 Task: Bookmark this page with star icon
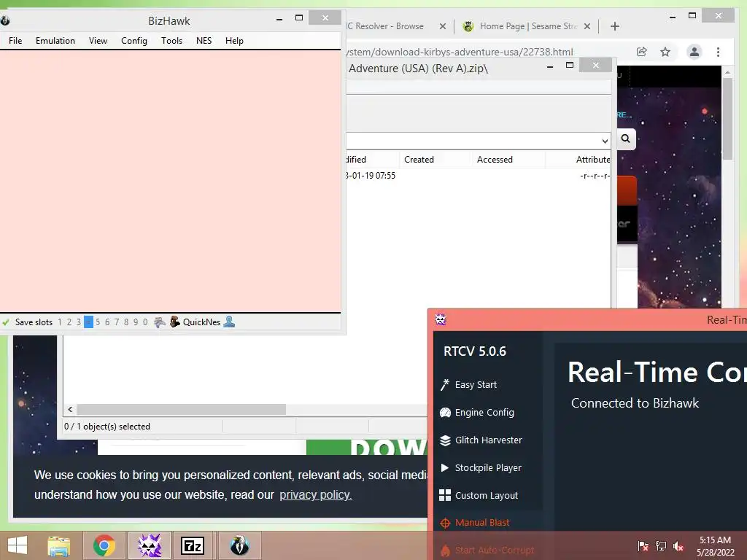pos(665,52)
